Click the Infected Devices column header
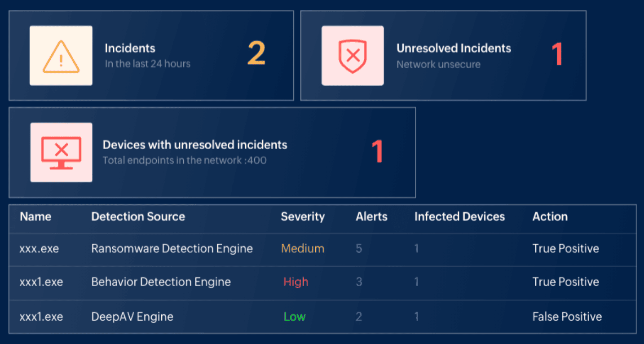 pos(459,216)
